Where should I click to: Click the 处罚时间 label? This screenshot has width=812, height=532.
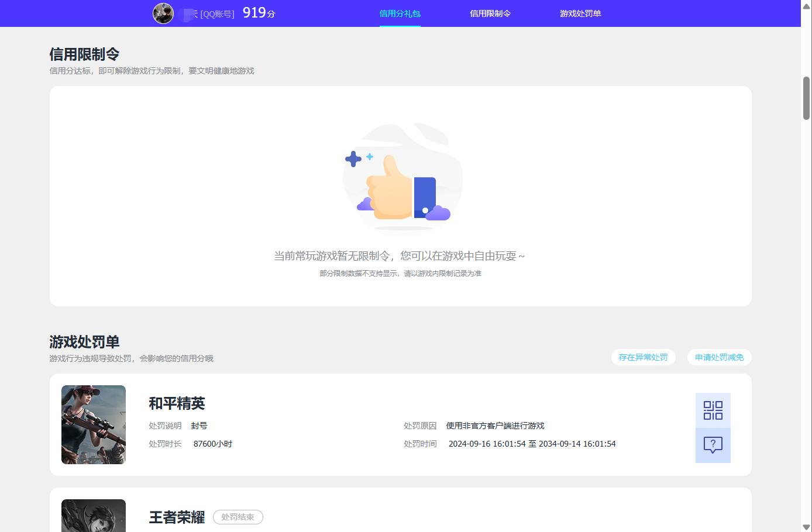pyautogui.click(x=420, y=444)
